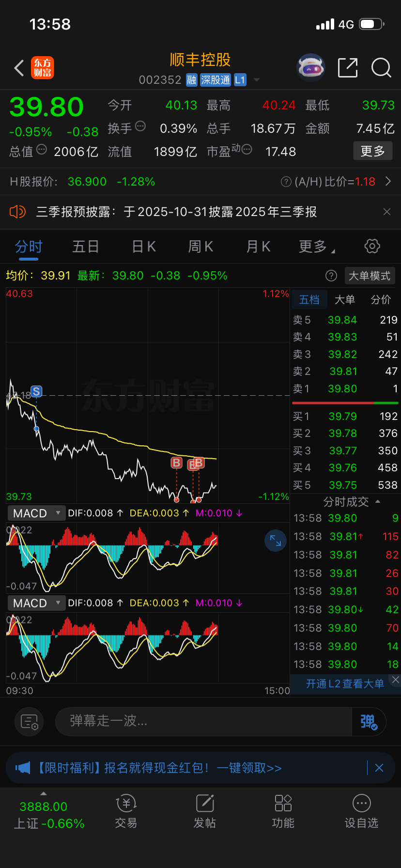The width and height of the screenshot is (401, 868).
Task: Tap the 卖5 39.84 row
Action: [x=345, y=320]
